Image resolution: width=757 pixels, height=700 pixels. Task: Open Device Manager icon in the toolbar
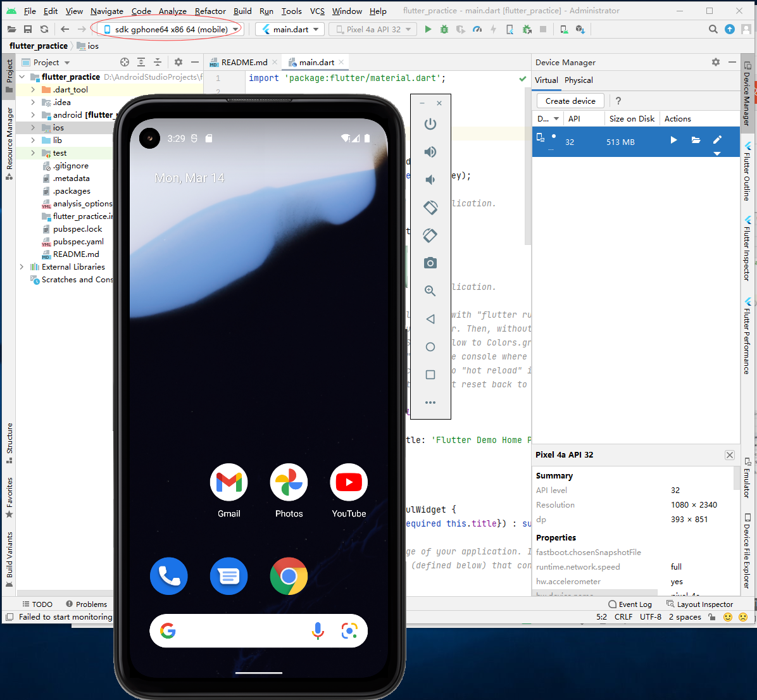tap(563, 30)
